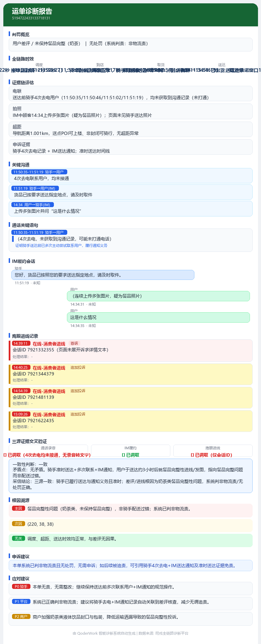Click the 申诉建议 section heading

[x=21, y=556]
